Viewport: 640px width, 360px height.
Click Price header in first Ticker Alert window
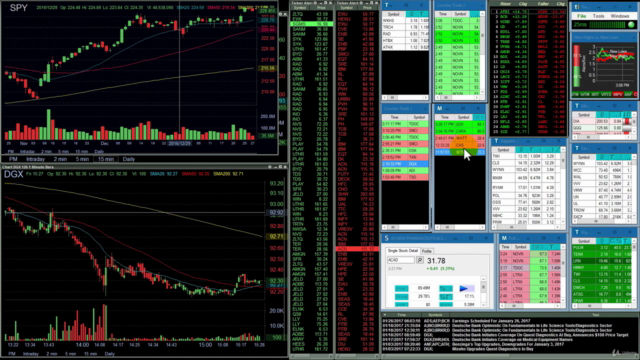(321, 8)
